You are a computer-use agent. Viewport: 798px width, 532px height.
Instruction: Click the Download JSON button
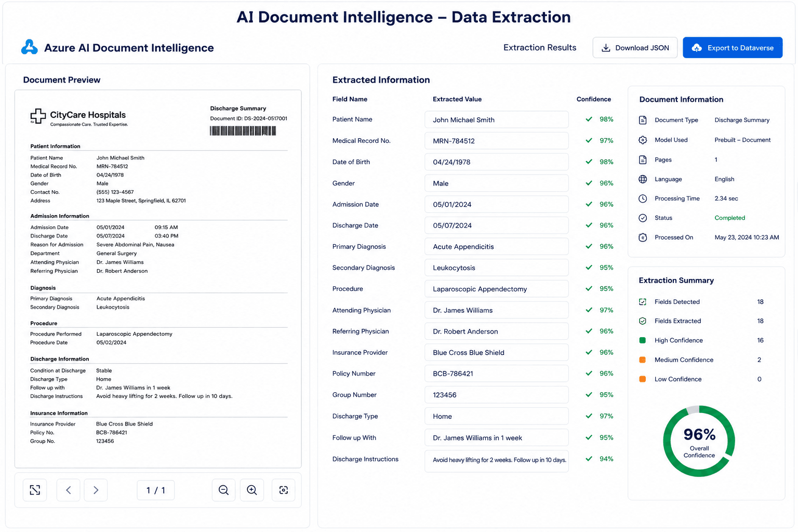pyautogui.click(x=635, y=48)
